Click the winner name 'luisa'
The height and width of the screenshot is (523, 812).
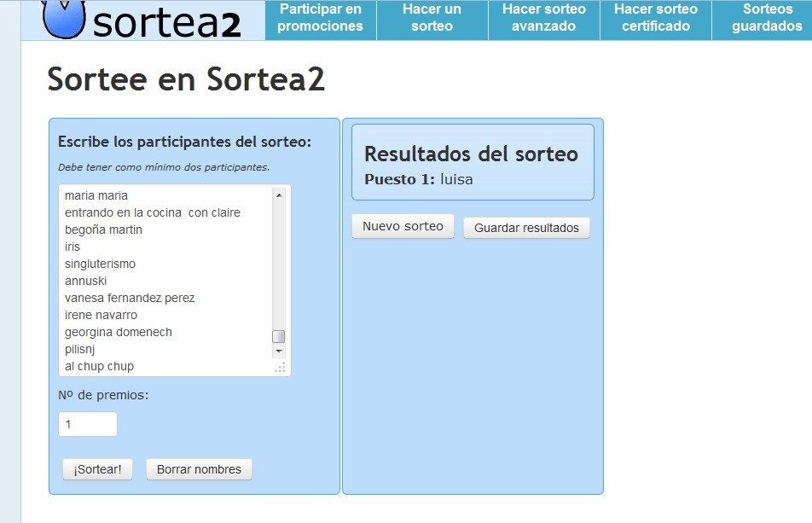pyautogui.click(x=456, y=179)
